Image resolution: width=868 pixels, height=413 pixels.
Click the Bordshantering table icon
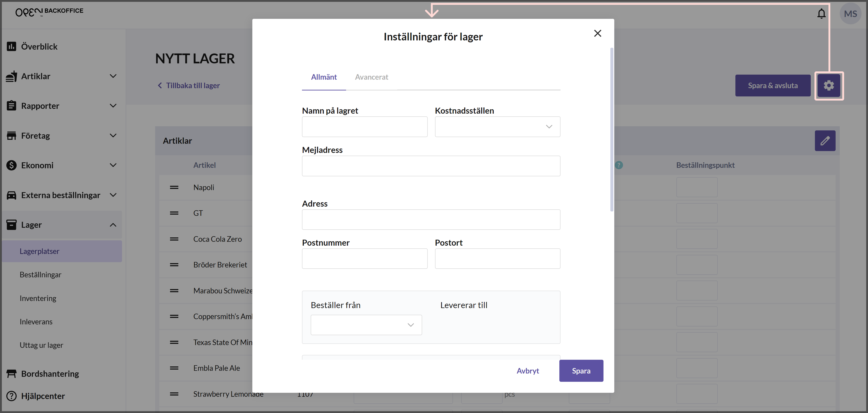(11, 374)
